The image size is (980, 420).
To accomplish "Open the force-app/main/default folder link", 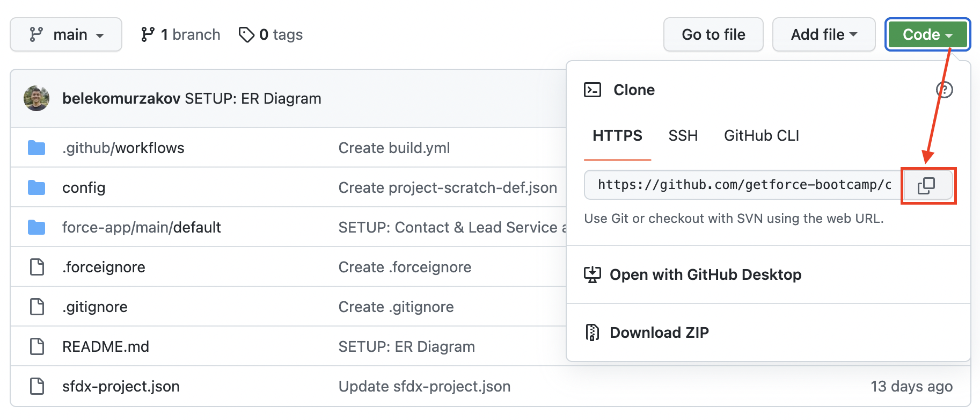I will click(x=142, y=227).
